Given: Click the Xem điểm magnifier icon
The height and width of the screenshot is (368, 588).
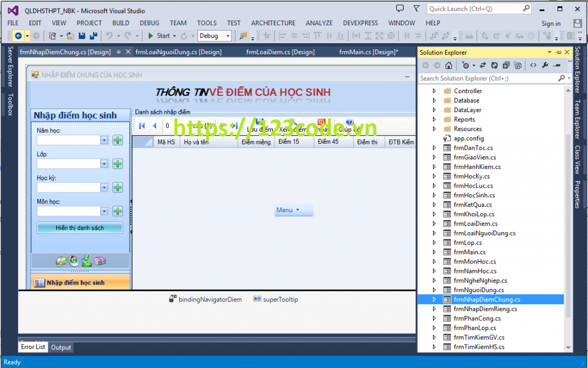Looking at the screenshot, I should pyautogui.click(x=293, y=122).
